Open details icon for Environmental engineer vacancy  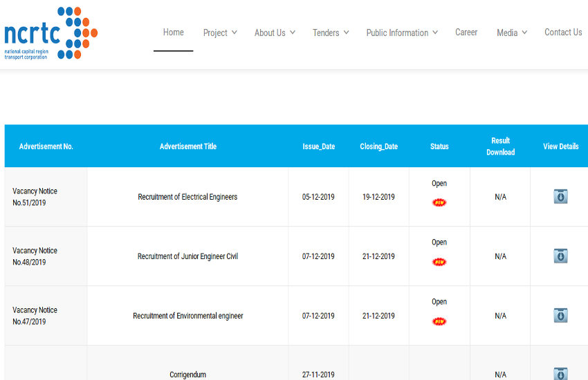(x=560, y=316)
